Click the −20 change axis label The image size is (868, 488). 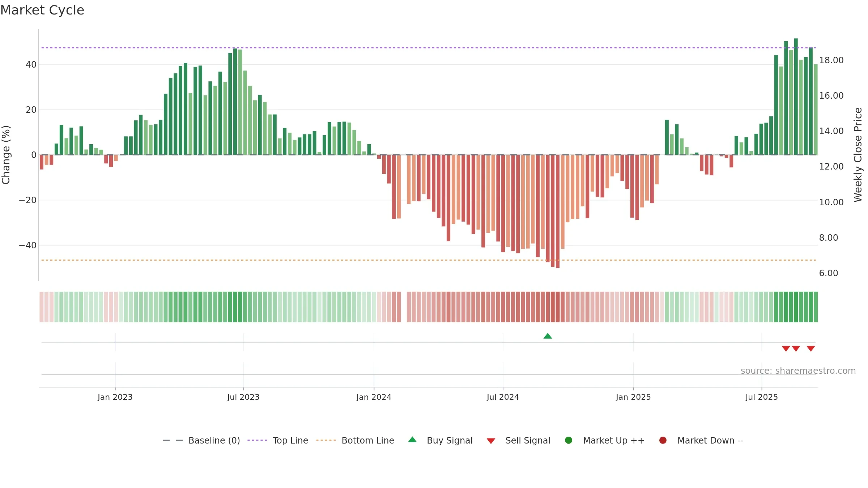27,200
